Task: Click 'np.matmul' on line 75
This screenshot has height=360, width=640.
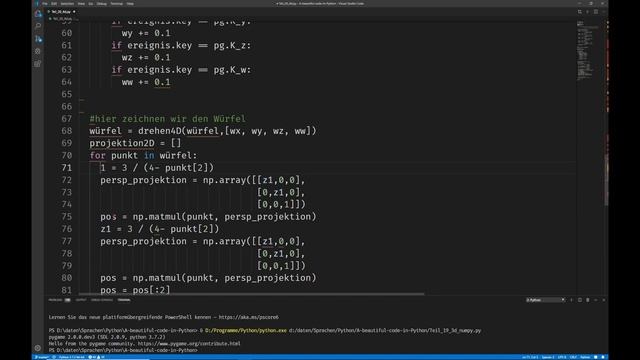Action: tap(157, 217)
